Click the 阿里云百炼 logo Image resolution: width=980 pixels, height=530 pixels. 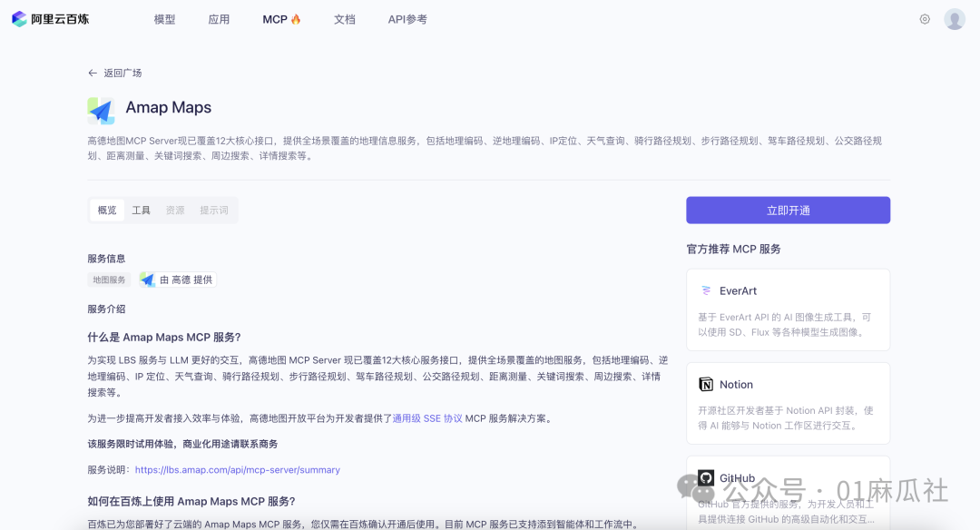pos(49,18)
